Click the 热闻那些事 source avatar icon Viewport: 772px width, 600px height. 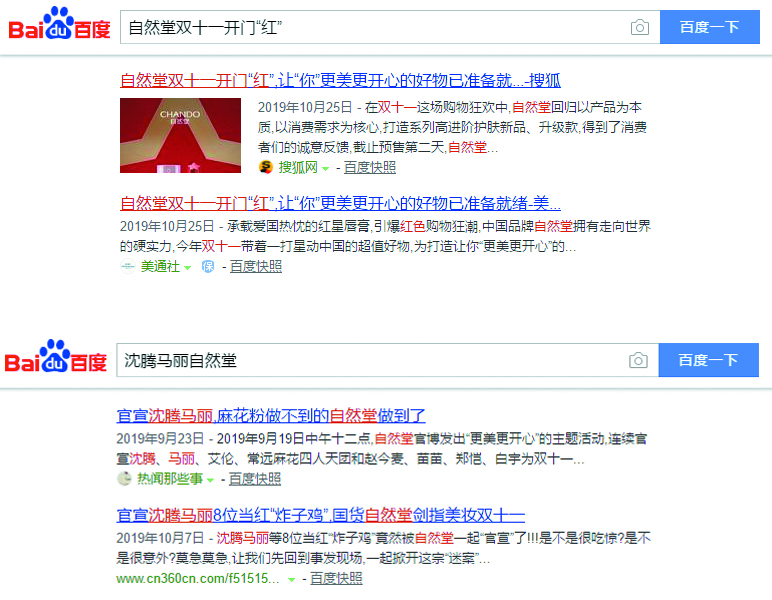(x=124, y=478)
